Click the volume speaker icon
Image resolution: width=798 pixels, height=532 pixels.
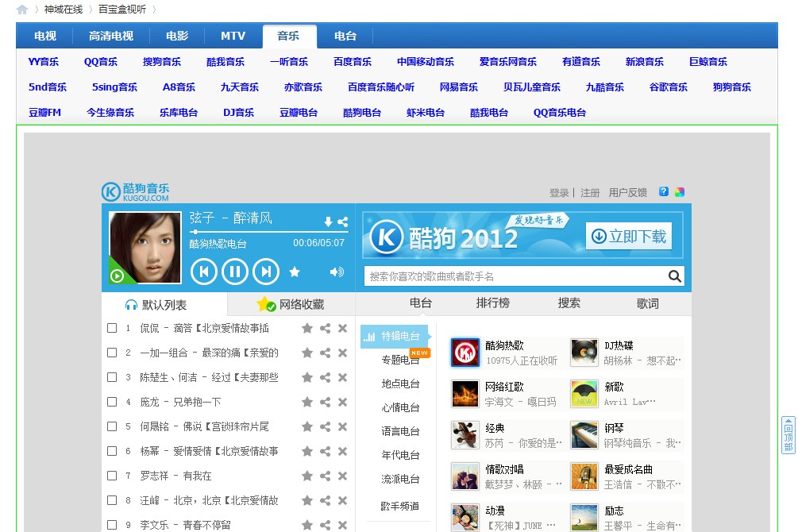(335, 272)
